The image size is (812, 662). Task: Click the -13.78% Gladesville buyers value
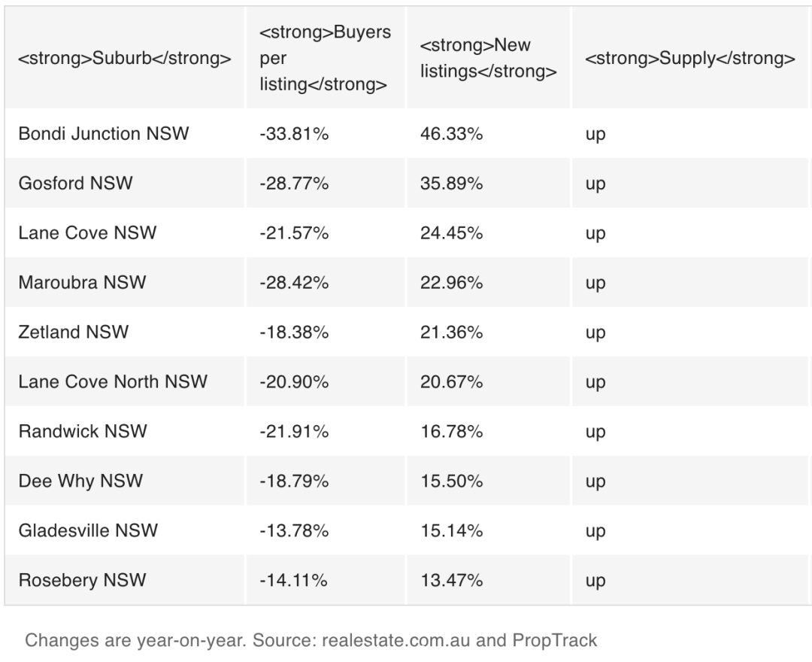294,530
